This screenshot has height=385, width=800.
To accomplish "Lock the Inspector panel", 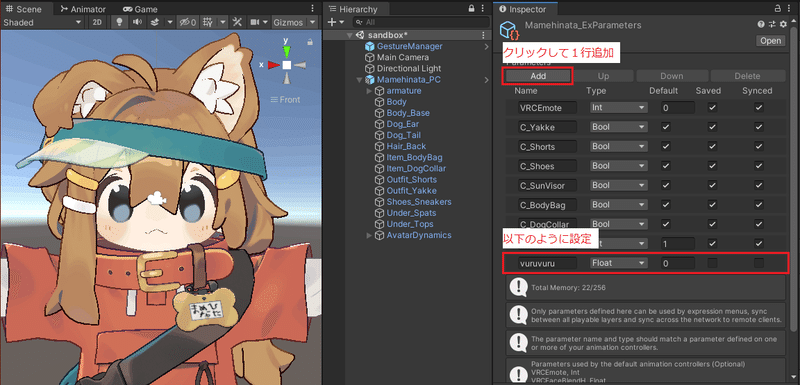I will pyautogui.click(x=777, y=8).
